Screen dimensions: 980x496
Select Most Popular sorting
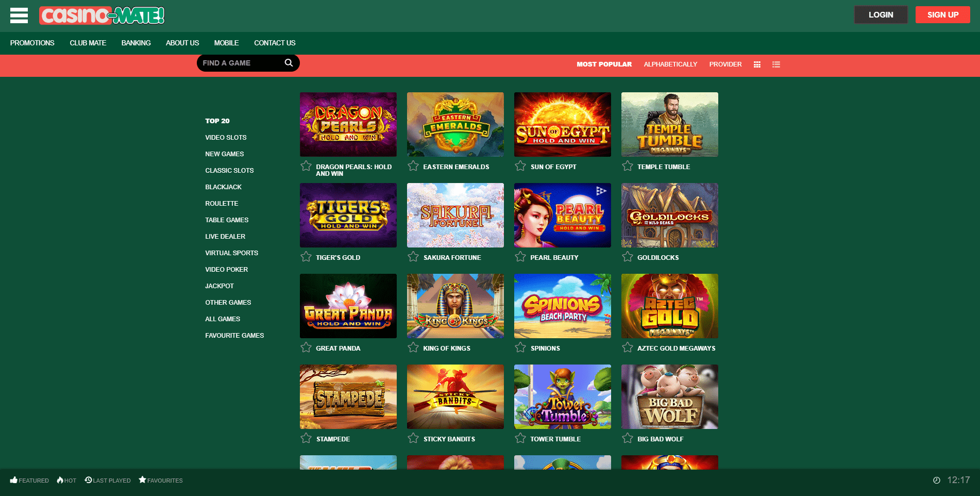[604, 64]
